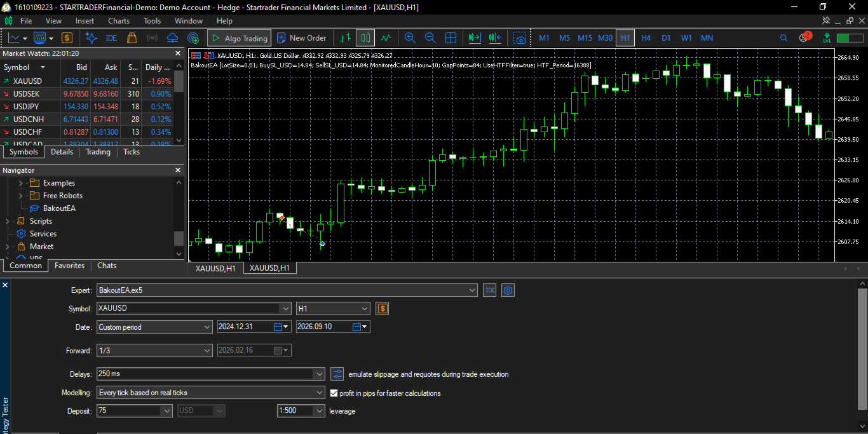Expand the Scripts folder in Navigator
Image resolution: width=868 pixels, height=434 pixels.
pyautogui.click(x=8, y=221)
